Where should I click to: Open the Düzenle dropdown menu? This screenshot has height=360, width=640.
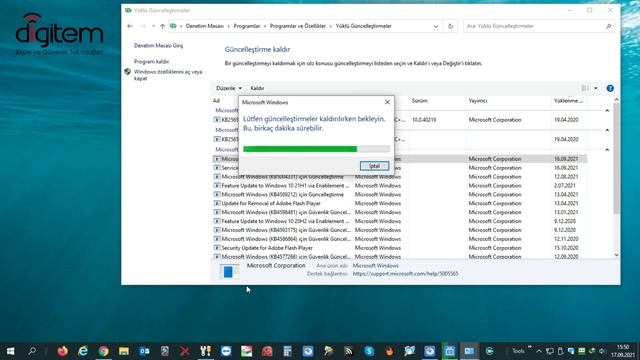[229, 88]
